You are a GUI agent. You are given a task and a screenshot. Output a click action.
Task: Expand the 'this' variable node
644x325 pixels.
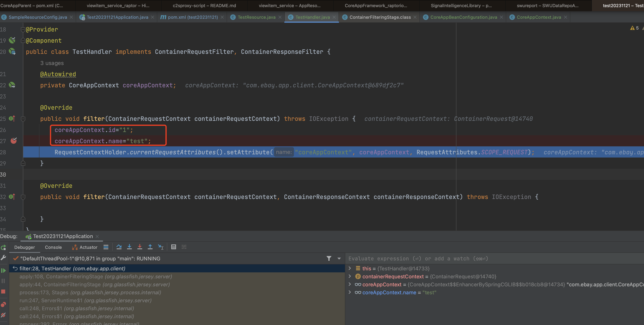350,268
